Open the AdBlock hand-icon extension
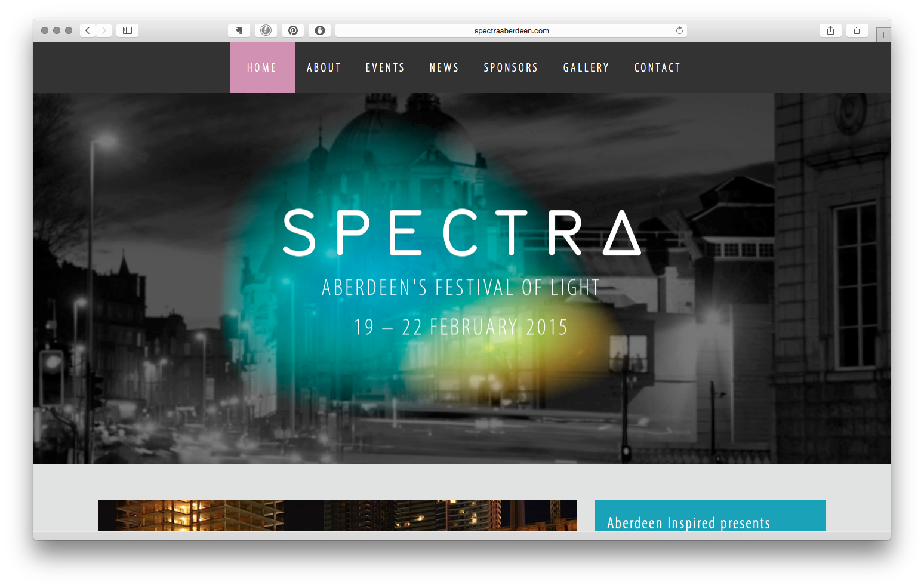This screenshot has width=924, height=588. coord(320,30)
